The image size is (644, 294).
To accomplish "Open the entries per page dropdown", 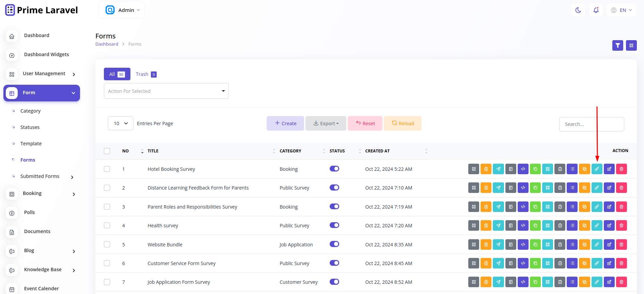I will 121,124.
